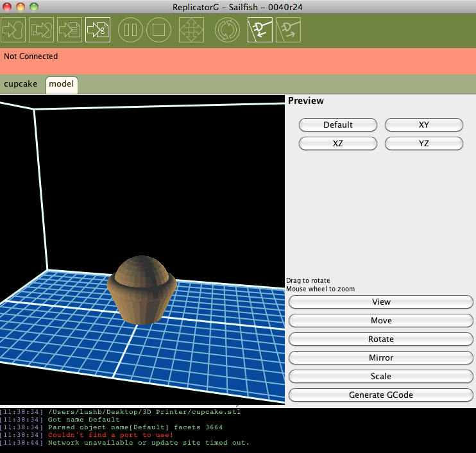Click the 'Got name Default' log line
This screenshot has width=476, height=453.
coord(84,420)
